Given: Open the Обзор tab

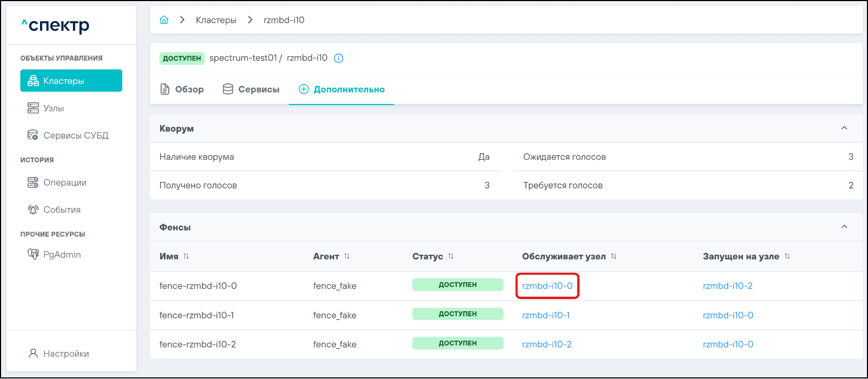Looking at the screenshot, I should point(182,89).
